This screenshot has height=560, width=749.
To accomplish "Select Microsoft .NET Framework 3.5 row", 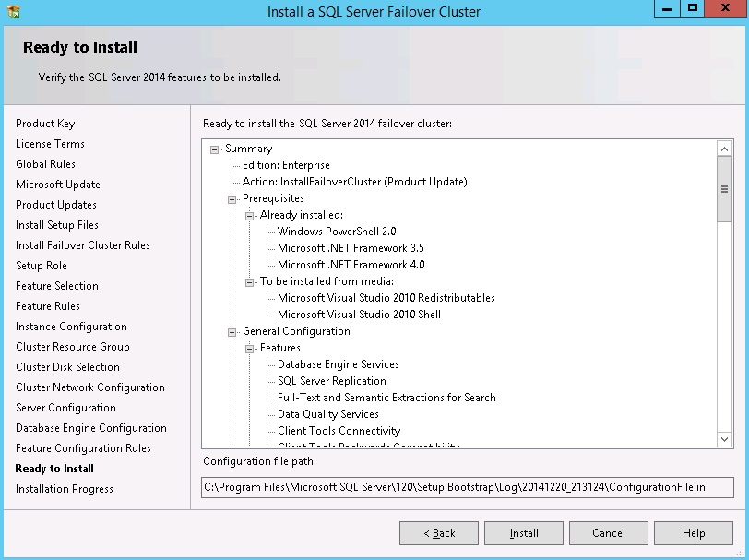I will [x=351, y=248].
